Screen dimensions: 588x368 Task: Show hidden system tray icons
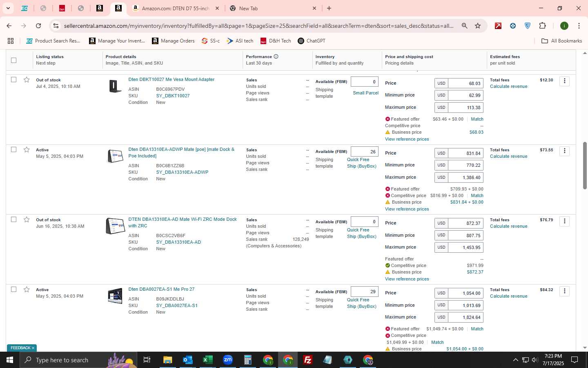pos(515,360)
